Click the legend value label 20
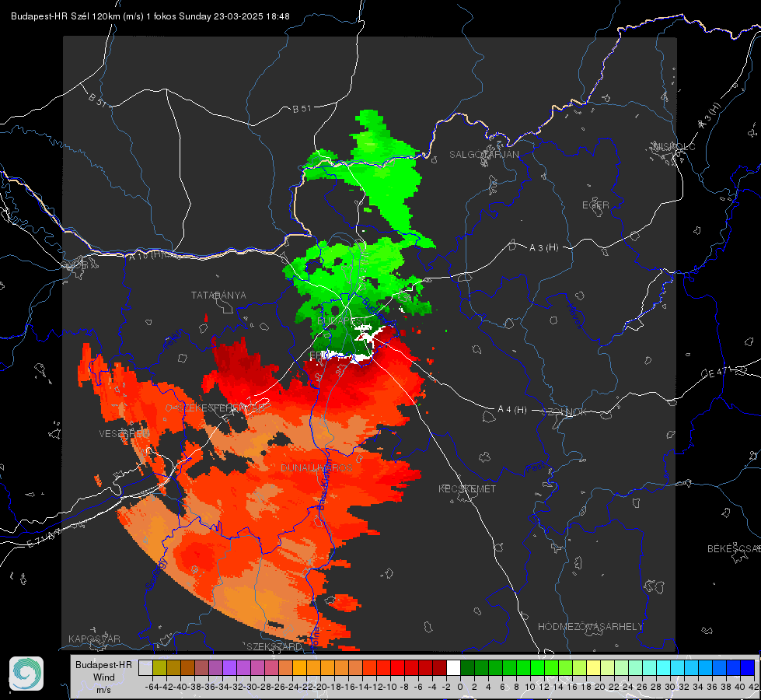Viewport: 761px width, 700px height. pos(600,687)
